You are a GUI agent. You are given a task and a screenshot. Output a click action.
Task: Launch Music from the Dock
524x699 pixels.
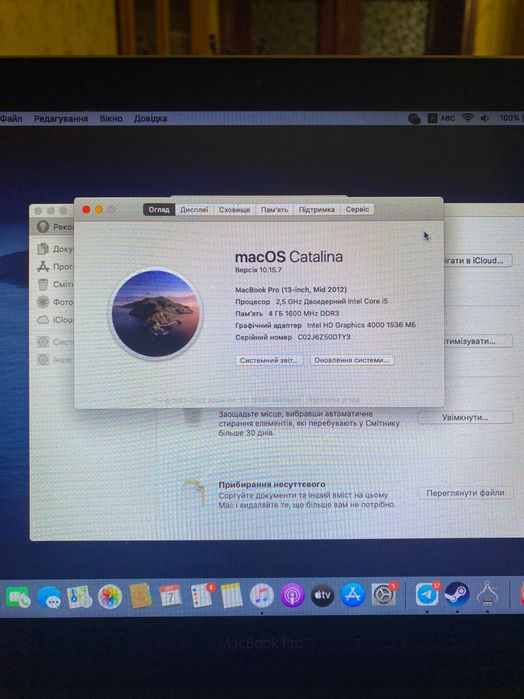coord(262,596)
